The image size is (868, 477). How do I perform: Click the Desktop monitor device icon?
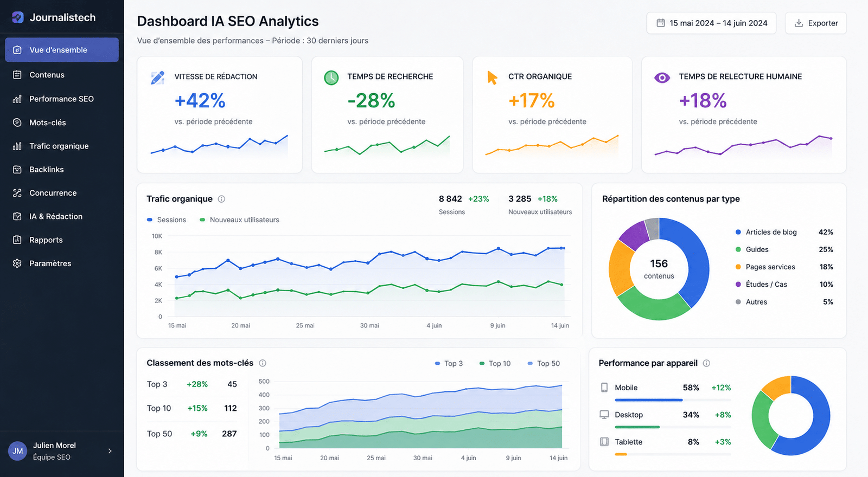[604, 415]
